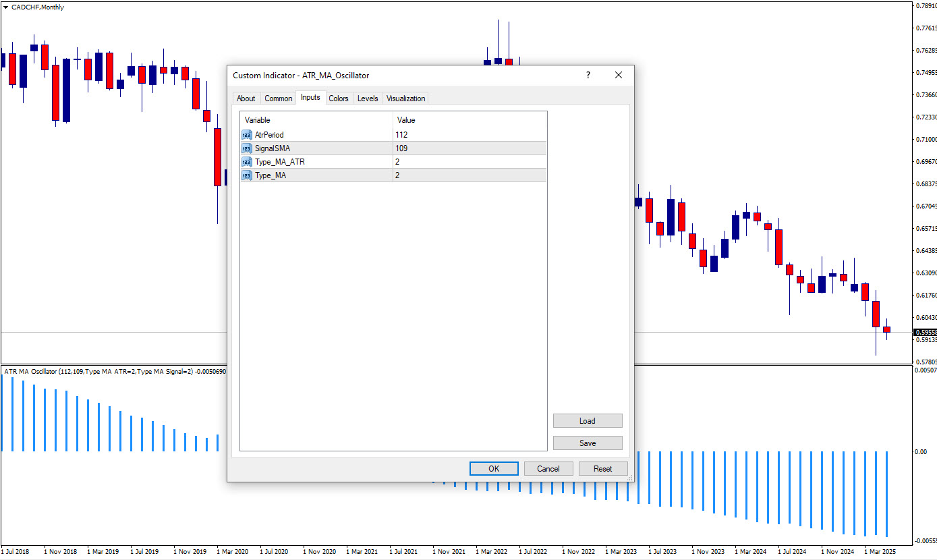
Task: Switch to the Colors tab
Action: click(338, 99)
